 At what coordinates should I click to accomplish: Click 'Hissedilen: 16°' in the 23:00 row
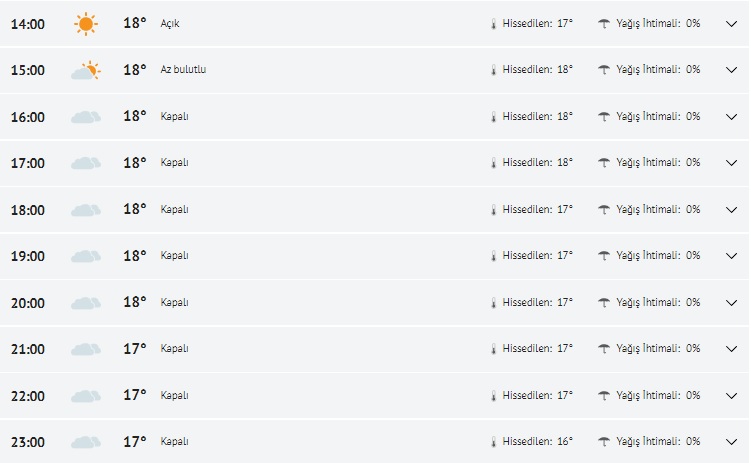pos(538,441)
